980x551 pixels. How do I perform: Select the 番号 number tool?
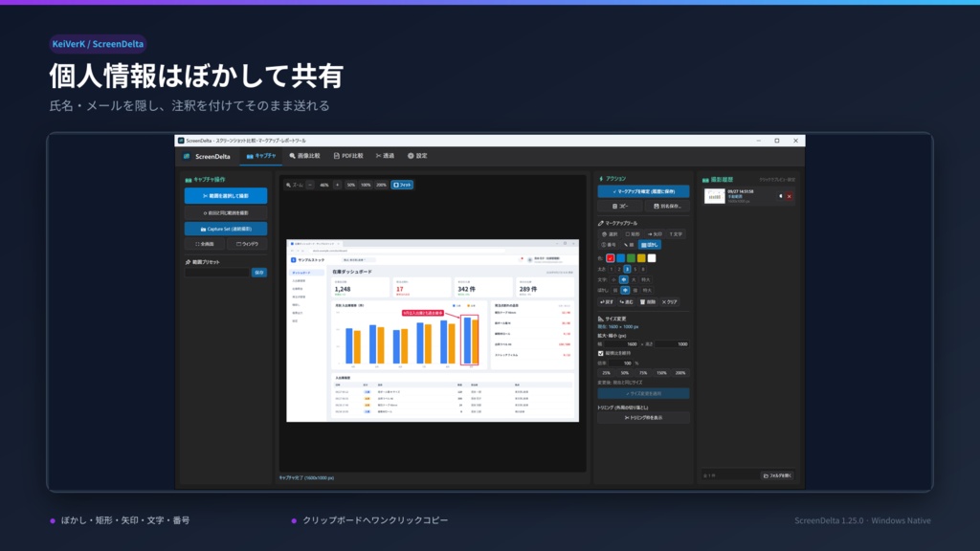coord(608,245)
